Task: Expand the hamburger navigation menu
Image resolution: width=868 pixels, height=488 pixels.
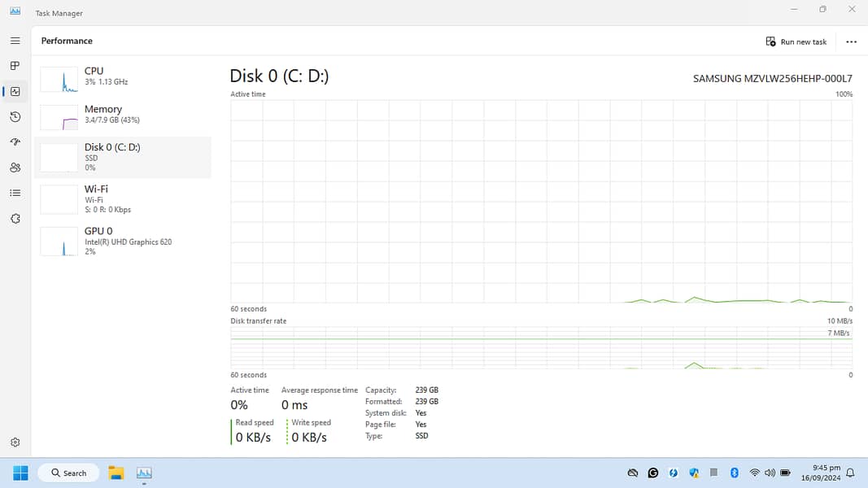Action: (x=15, y=41)
